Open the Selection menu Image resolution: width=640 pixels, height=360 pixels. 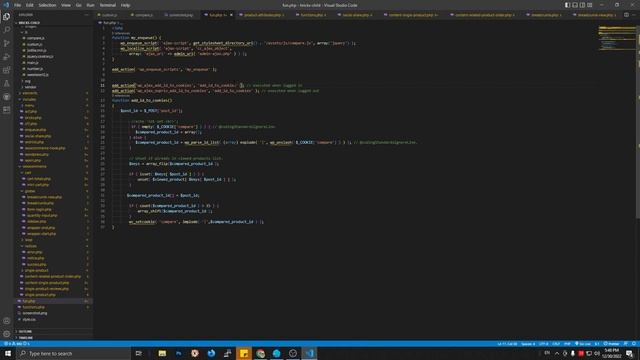click(47, 5)
